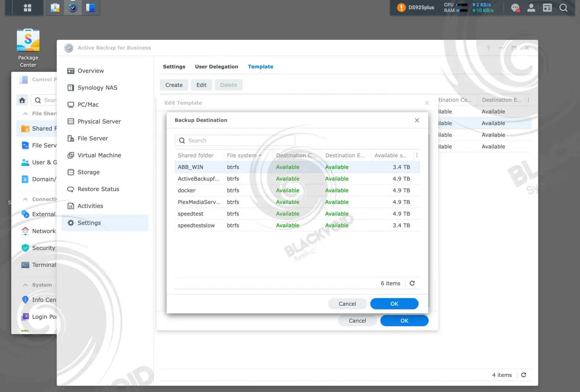Open column options menu in Template table
This screenshot has height=392, width=580.
(529, 100)
